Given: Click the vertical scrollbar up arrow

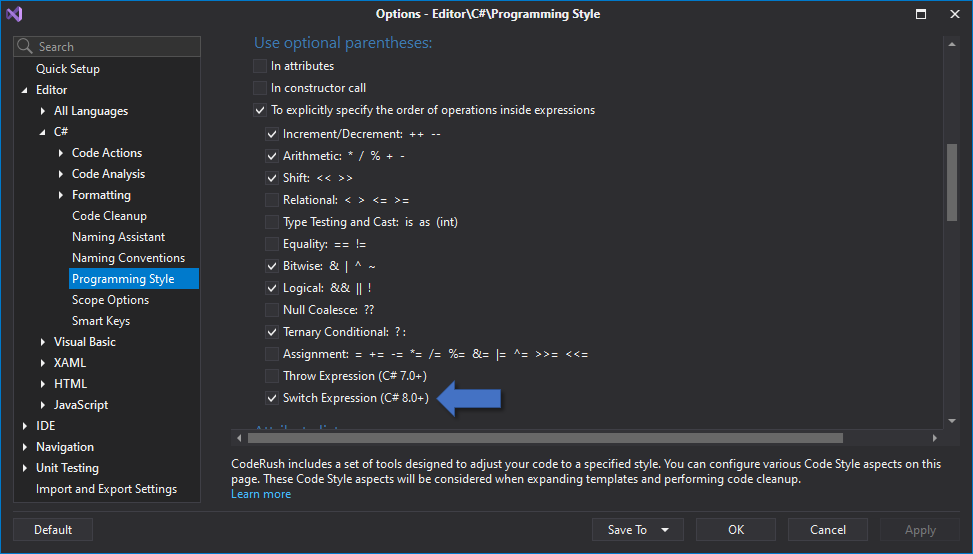Looking at the screenshot, I should click(x=952, y=43).
